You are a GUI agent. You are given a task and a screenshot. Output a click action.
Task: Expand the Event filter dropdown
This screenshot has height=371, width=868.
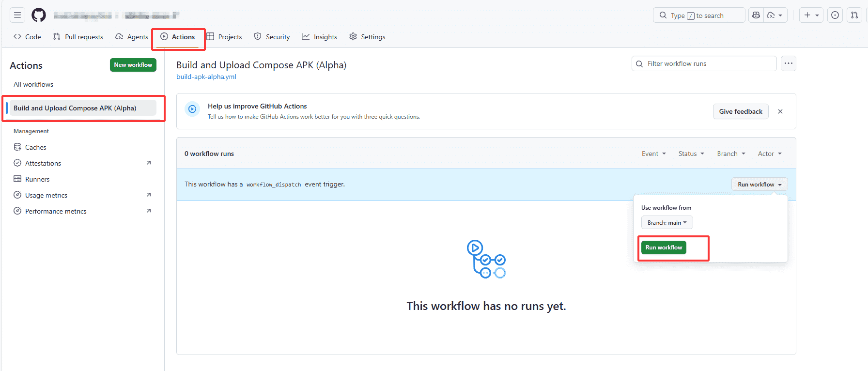pyautogui.click(x=653, y=154)
